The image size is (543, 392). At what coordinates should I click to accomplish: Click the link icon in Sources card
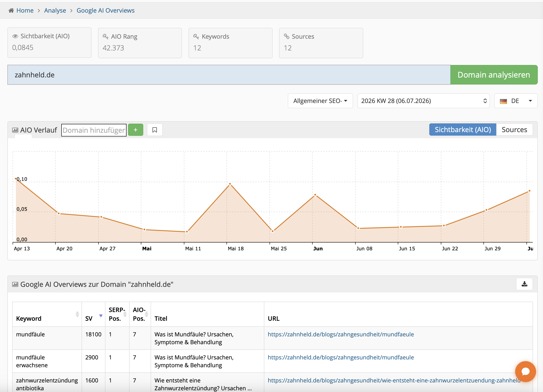[x=286, y=36]
